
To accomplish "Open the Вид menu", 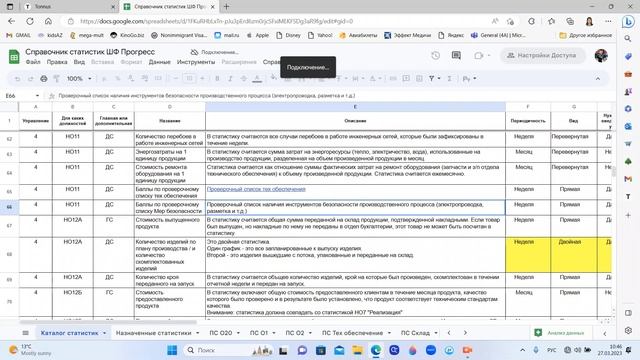I will [79, 62].
